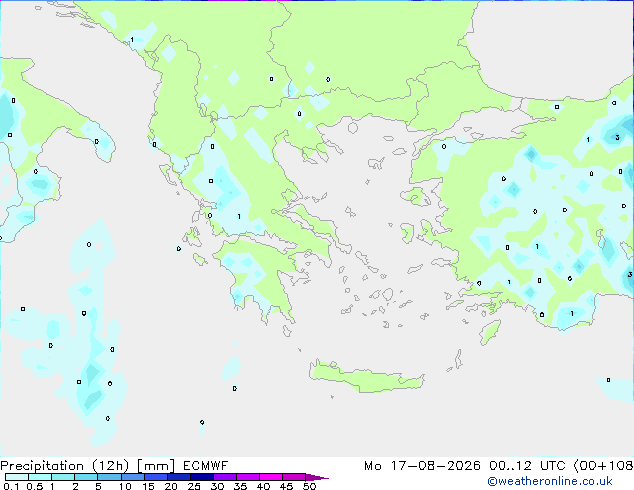
Task: Click the 1 to 2 mm legend swatch
Action: [63, 477]
